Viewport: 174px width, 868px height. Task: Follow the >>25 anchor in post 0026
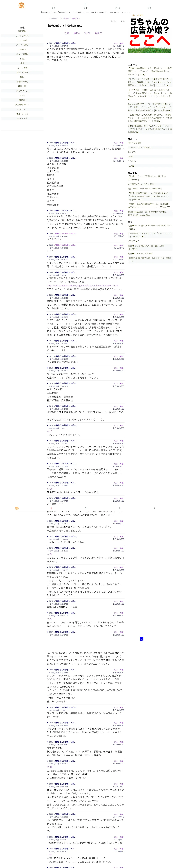coord(49,619)
